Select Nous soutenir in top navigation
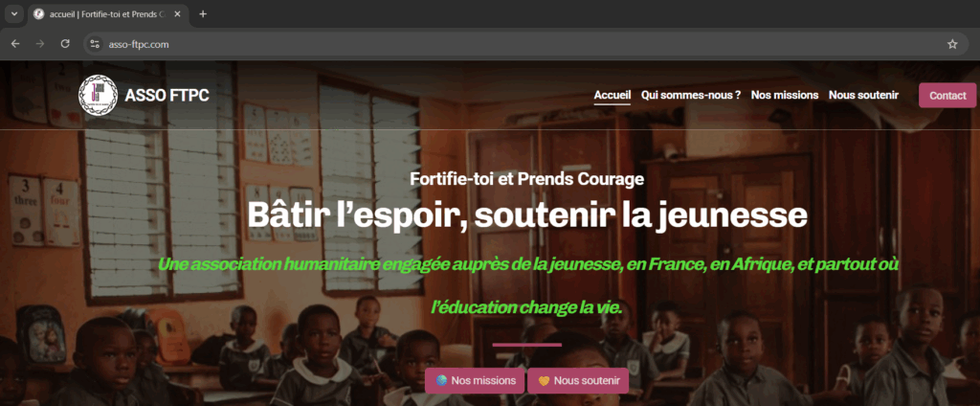 [x=863, y=95]
